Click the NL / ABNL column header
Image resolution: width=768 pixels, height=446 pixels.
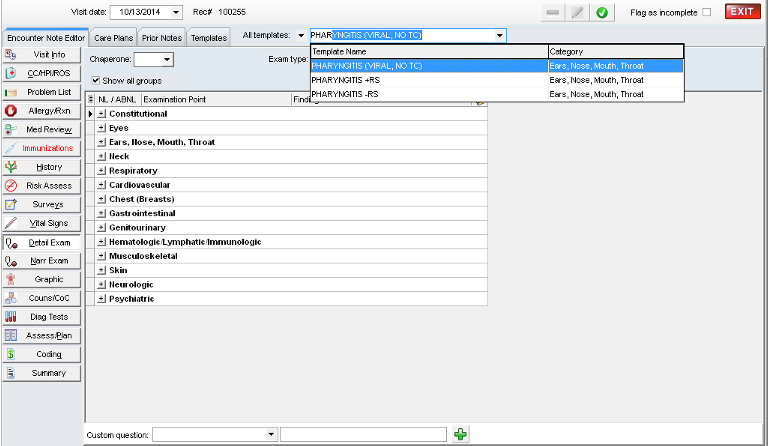(118, 99)
